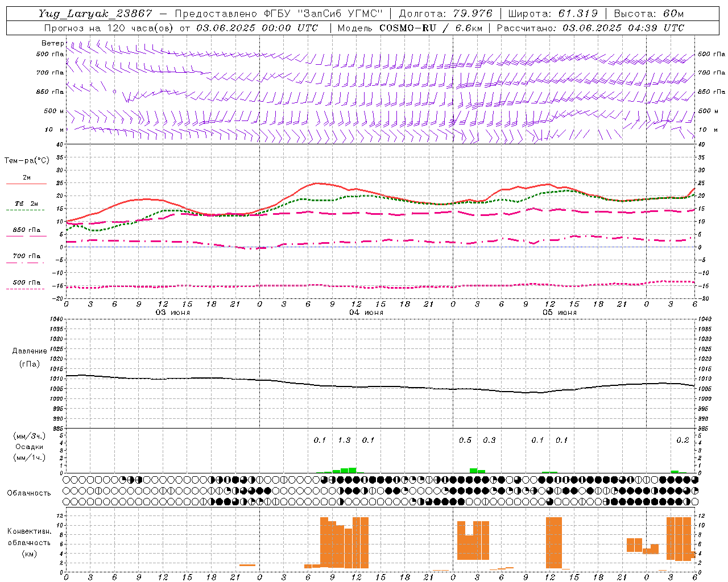Click the computed time Рассчитано: 03.06.2025 04:39 UTC
The width and height of the screenshot is (728, 582).
point(590,28)
